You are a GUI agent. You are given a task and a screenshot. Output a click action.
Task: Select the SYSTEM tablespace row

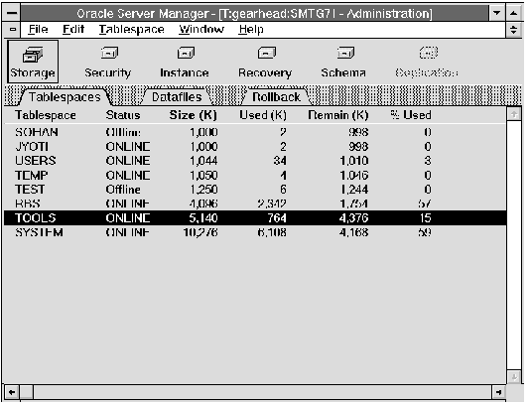pyautogui.click(x=255, y=232)
